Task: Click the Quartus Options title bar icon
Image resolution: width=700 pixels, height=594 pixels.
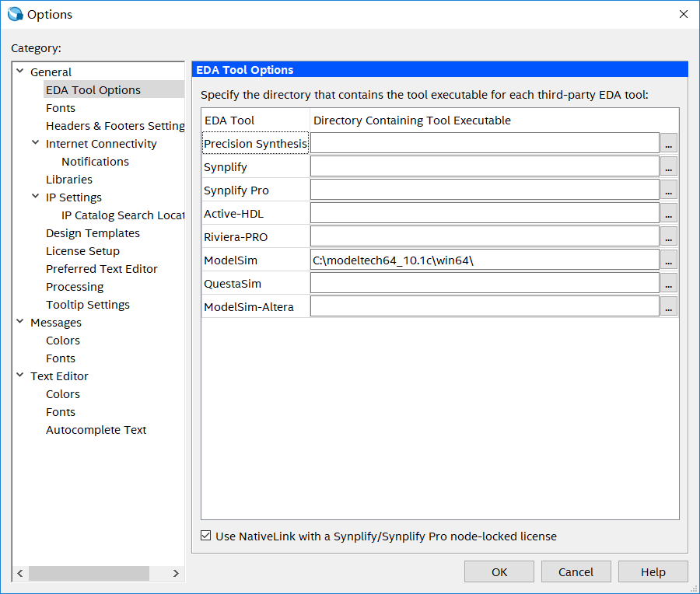Action: tap(16, 14)
